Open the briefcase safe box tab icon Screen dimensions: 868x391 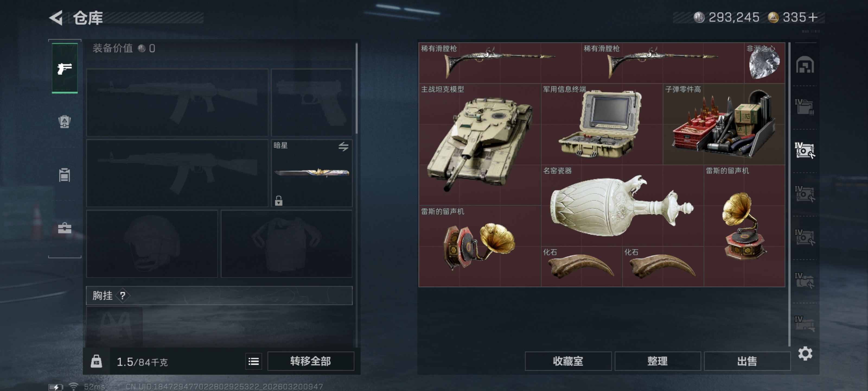pos(64,228)
